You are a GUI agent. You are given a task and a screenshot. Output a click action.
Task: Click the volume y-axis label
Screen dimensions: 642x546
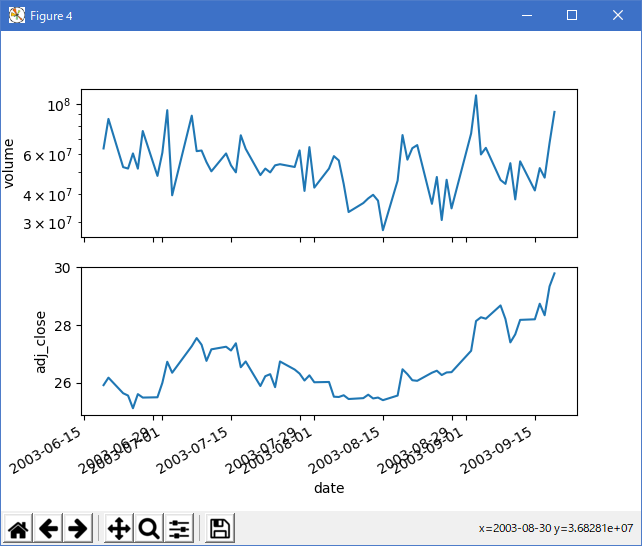(10, 163)
